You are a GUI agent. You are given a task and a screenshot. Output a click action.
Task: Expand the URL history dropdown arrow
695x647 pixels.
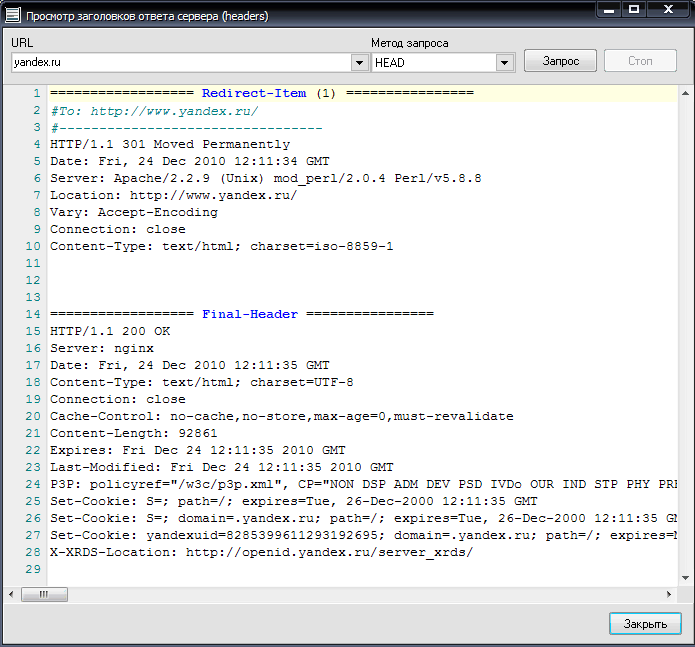coord(360,62)
